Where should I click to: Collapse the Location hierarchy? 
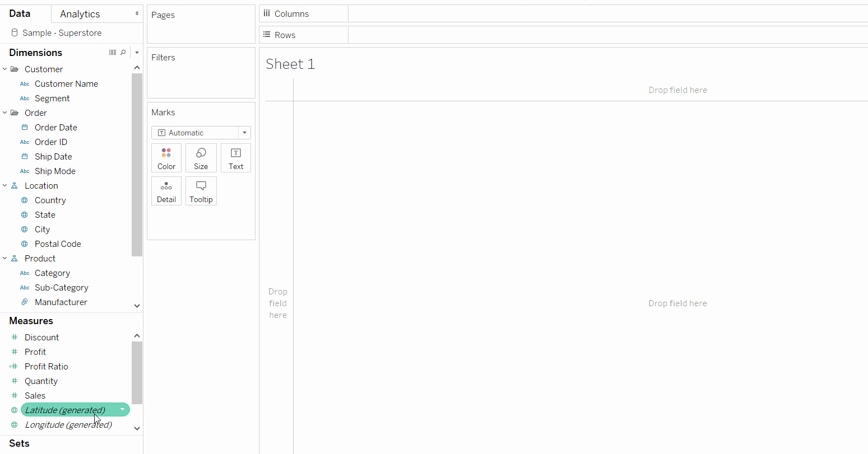click(5, 185)
